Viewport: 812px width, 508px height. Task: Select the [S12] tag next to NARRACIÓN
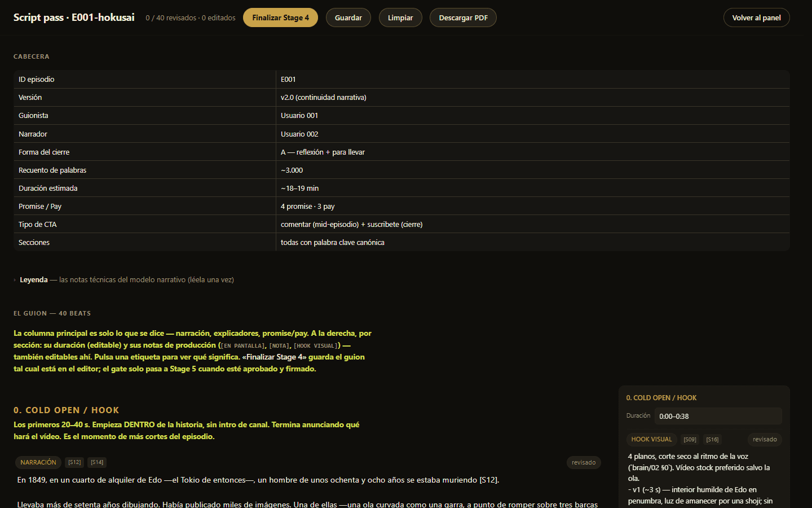[x=74, y=462]
